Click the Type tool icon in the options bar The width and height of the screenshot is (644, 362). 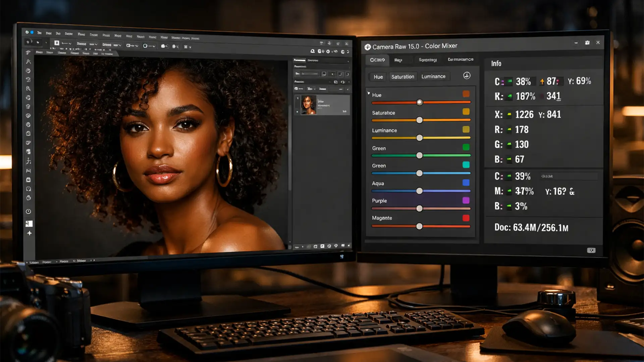tap(186, 47)
